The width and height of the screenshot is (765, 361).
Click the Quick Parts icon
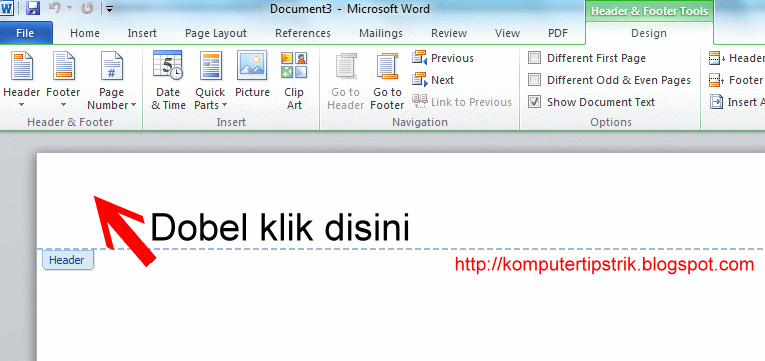(x=211, y=65)
